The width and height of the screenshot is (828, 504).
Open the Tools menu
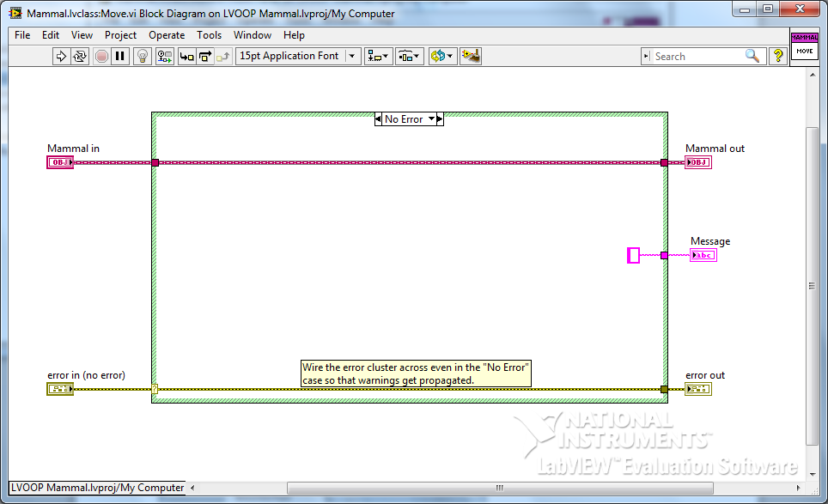pyautogui.click(x=209, y=35)
